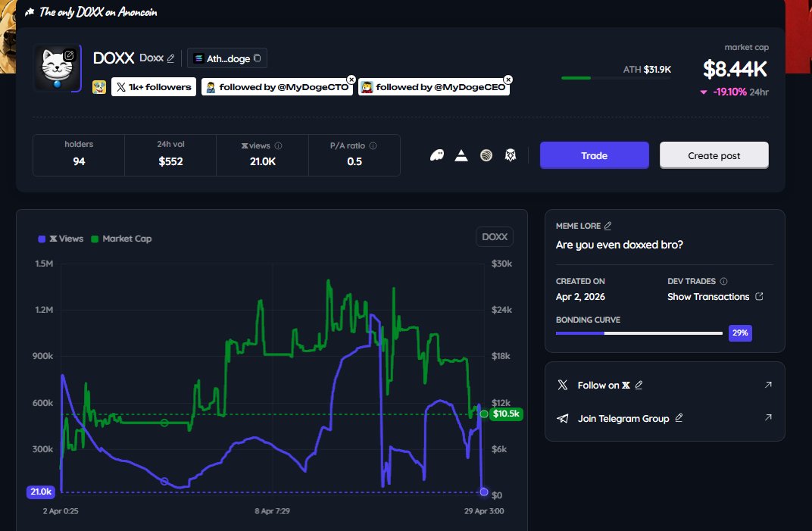
Task: Edit the MEME LORE text pencil
Action: tap(608, 226)
